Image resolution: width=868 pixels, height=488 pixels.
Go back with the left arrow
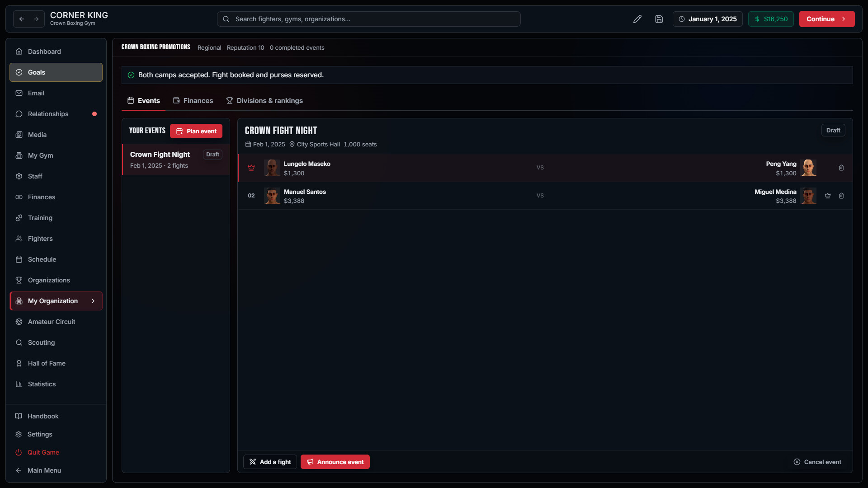[x=22, y=19]
